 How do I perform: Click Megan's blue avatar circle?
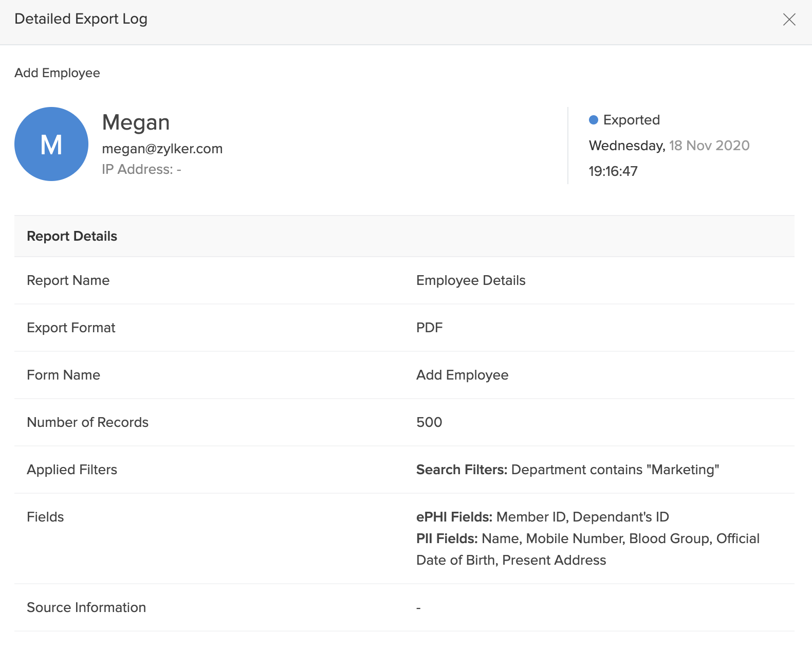pyautogui.click(x=51, y=144)
